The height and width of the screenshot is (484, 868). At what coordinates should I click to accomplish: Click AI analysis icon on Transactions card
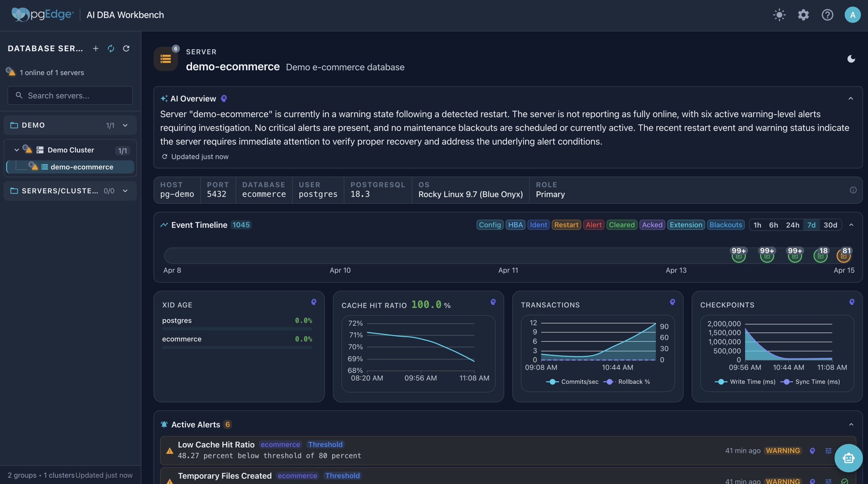tap(672, 302)
